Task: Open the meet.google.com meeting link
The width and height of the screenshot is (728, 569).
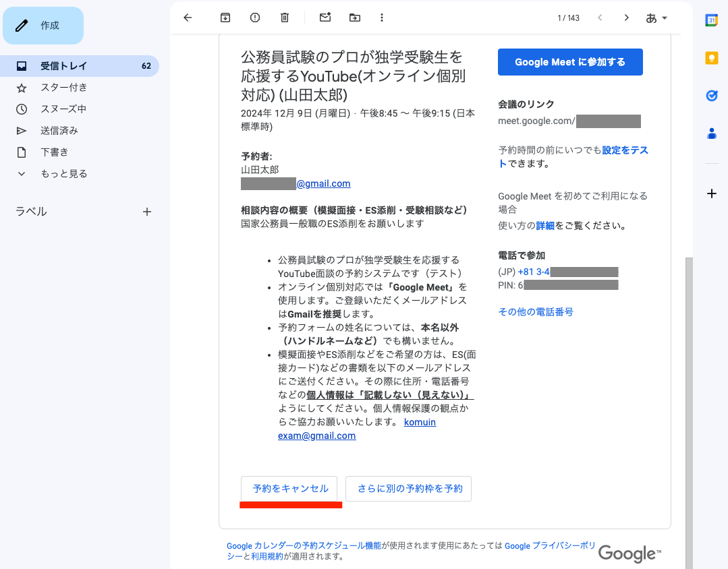Action: click(569, 121)
